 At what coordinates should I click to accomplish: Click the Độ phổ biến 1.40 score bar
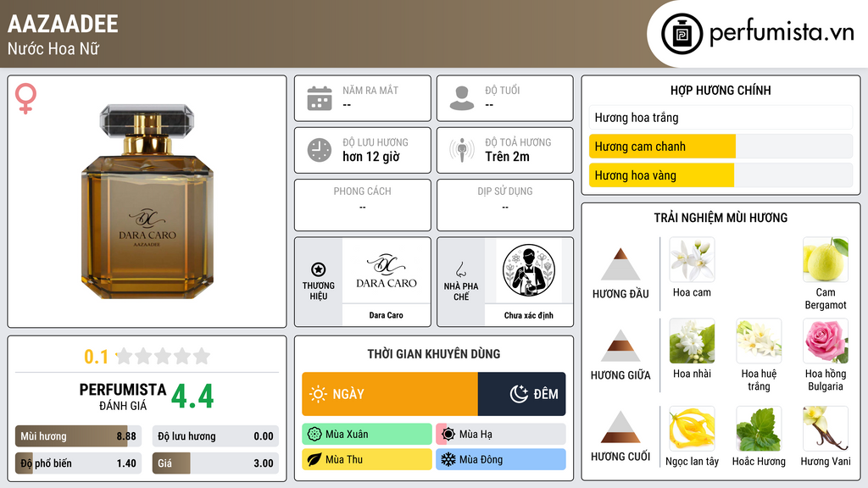[x=78, y=463]
